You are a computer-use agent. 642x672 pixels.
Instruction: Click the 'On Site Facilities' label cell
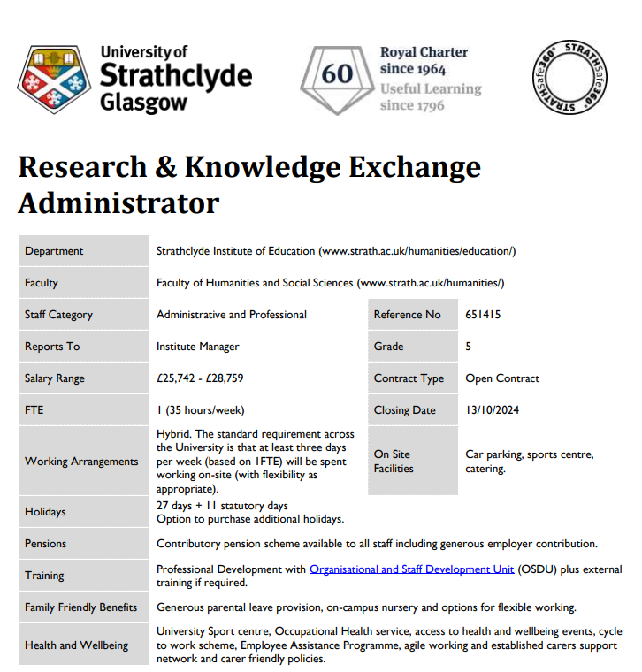point(413,461)
